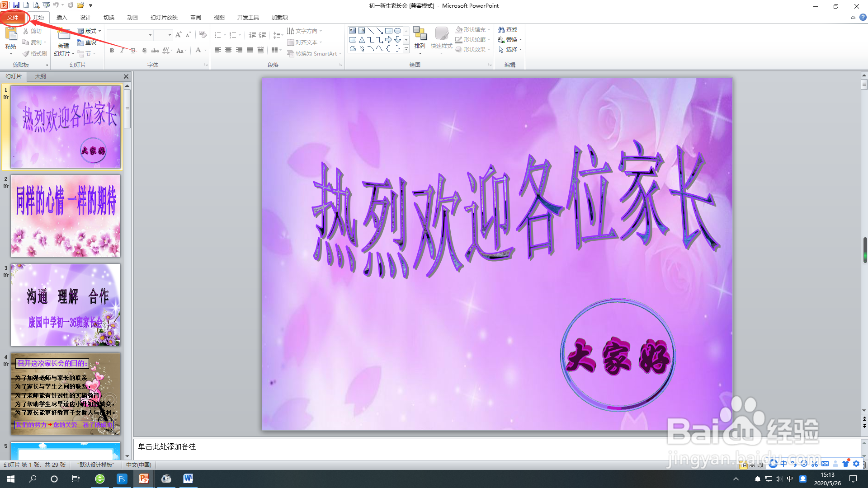
Task: Open the 插入 (Insert) ribbon tab
Action: click(61, 18)
